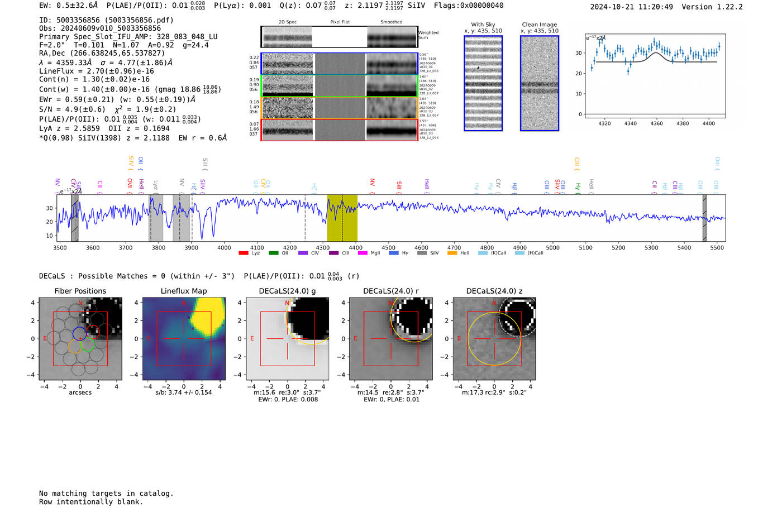Click the 'Smoothed' column header
This screenshot has height=532, width=782.
tap(391, 22)
